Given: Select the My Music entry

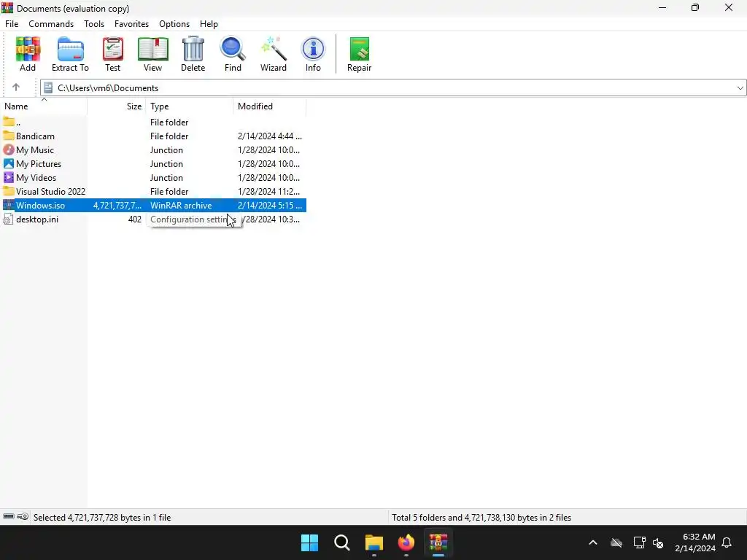Looking at the screenshot, I should [x=35, y=150].
